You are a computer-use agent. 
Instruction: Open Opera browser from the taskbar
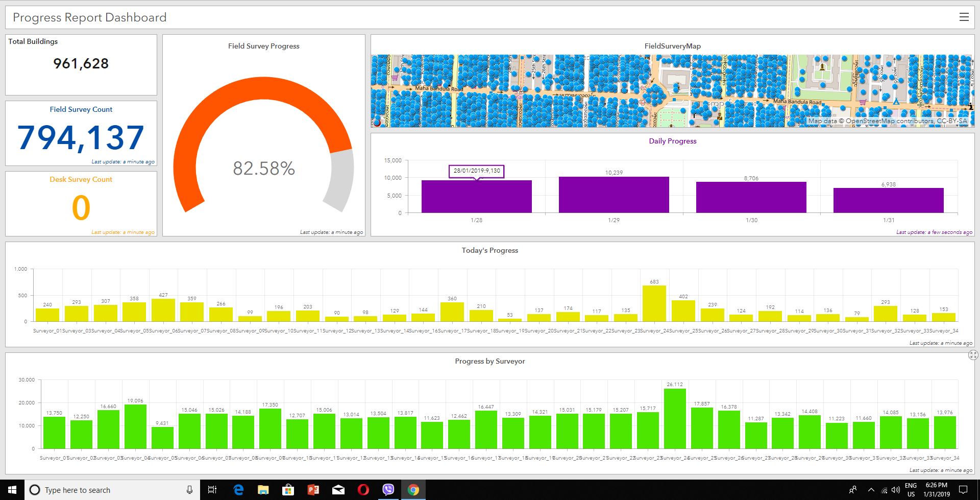pyautogui.click(x=363, y=490)
